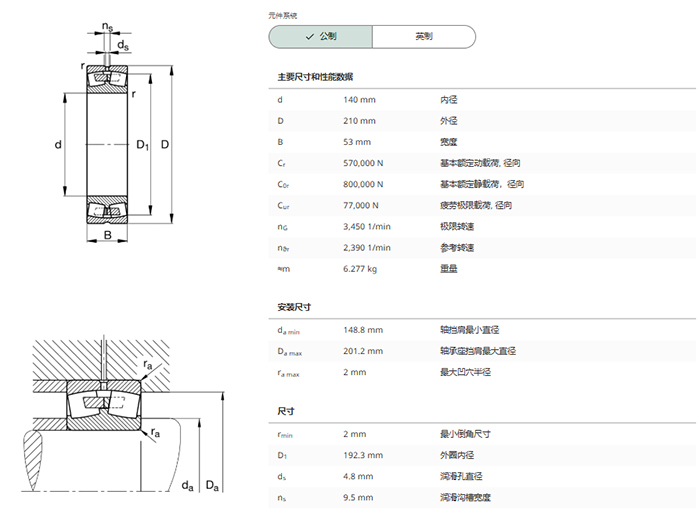Click the static load value 800,000 N
700x520 pixels.
pos(363,184)
